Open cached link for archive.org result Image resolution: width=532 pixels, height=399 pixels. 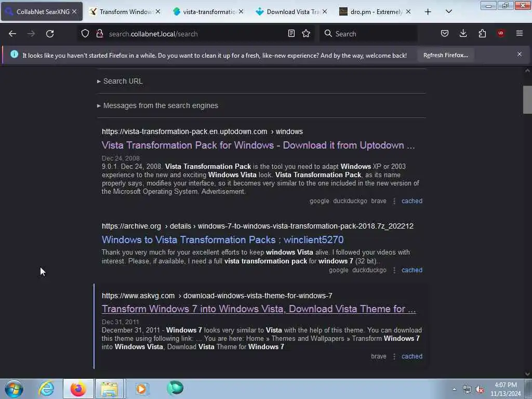(412, 270)
